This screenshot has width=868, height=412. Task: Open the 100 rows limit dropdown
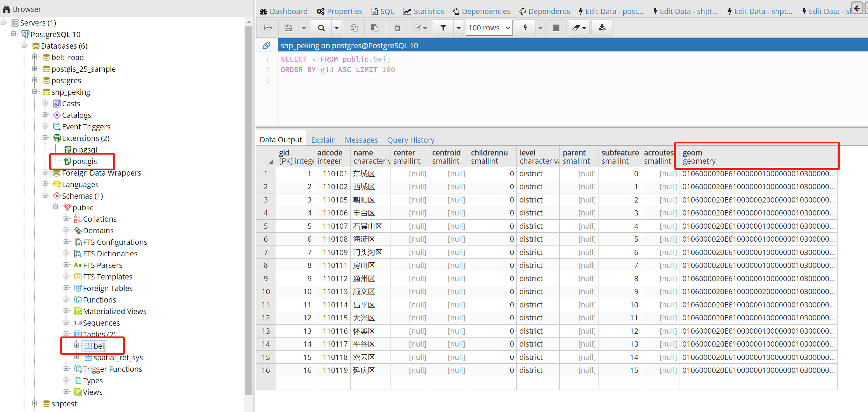click(489, 28)
